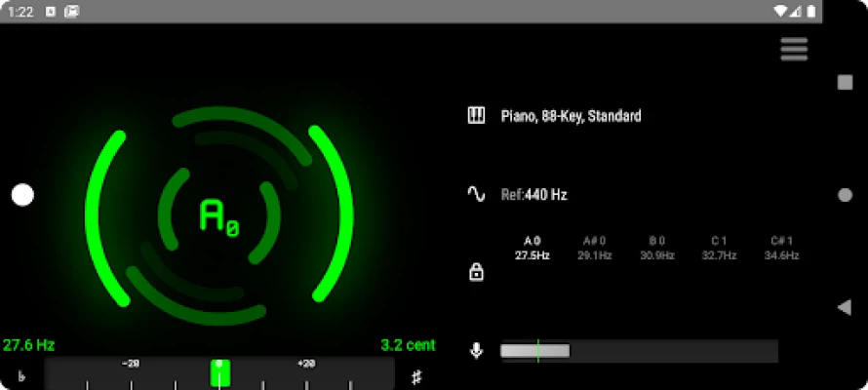Open the hamburger menu

tap(794, 49)
